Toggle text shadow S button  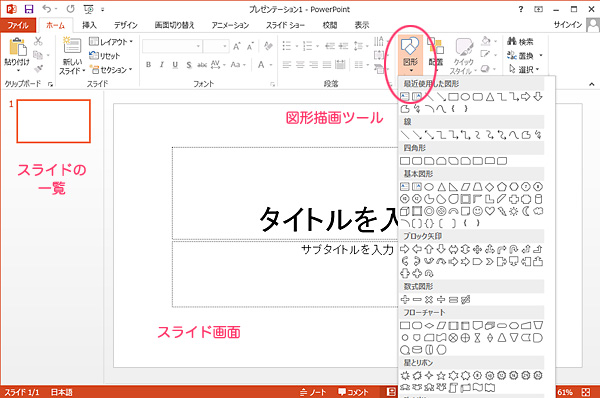189,65
